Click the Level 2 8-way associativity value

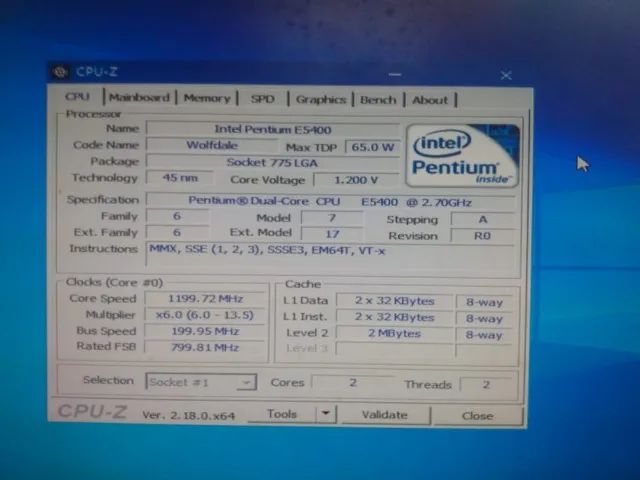pos(484,335)
